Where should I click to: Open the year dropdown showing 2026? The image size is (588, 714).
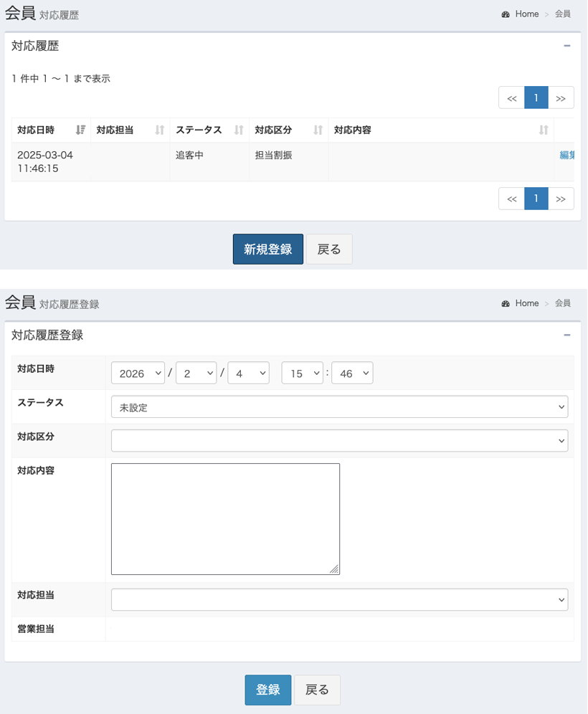tap(138, 373)
